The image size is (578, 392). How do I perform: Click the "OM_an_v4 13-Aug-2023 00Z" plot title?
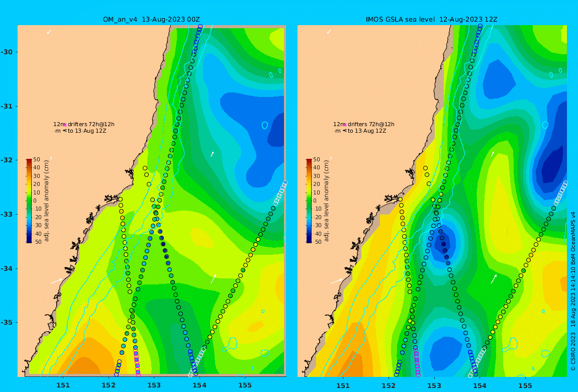151,20
